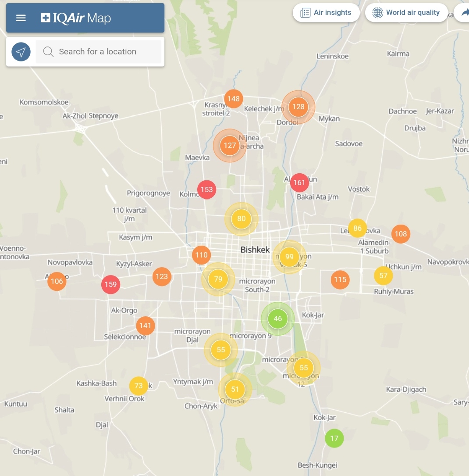The width and height of the screenshot is (469, 476).
Task: Click the green 46 AQI station
Action: [x=277, y=319]
